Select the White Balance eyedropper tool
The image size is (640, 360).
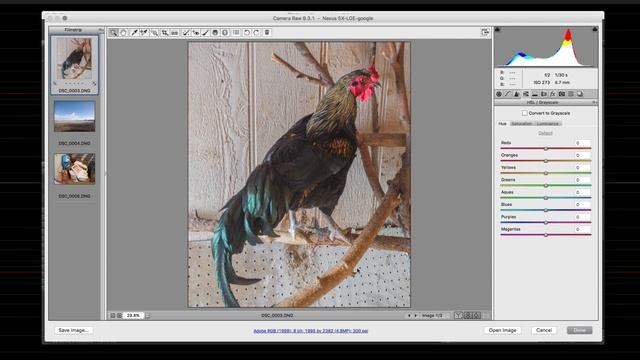134,33
